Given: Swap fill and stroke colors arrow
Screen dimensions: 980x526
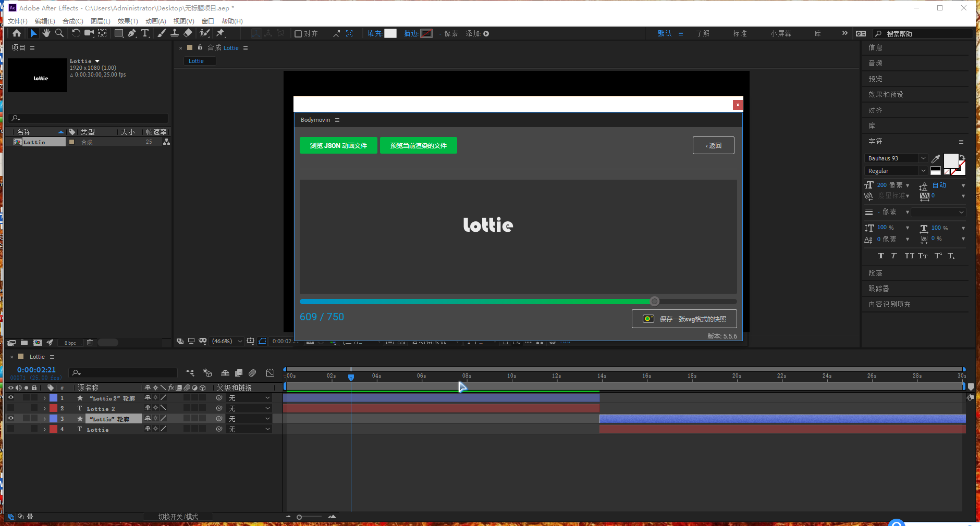Looking at the screenshot, I should pyautogui.click(x=962, y=157).
